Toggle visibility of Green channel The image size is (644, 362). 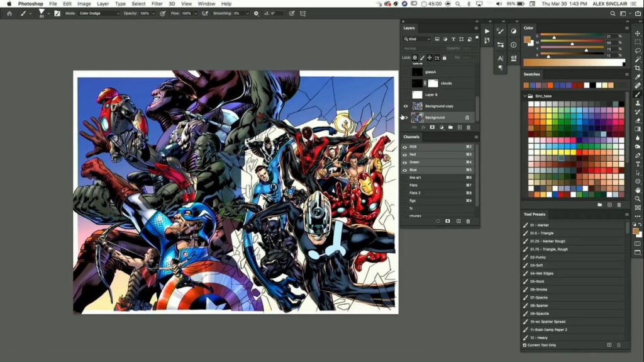coord(405,162)
